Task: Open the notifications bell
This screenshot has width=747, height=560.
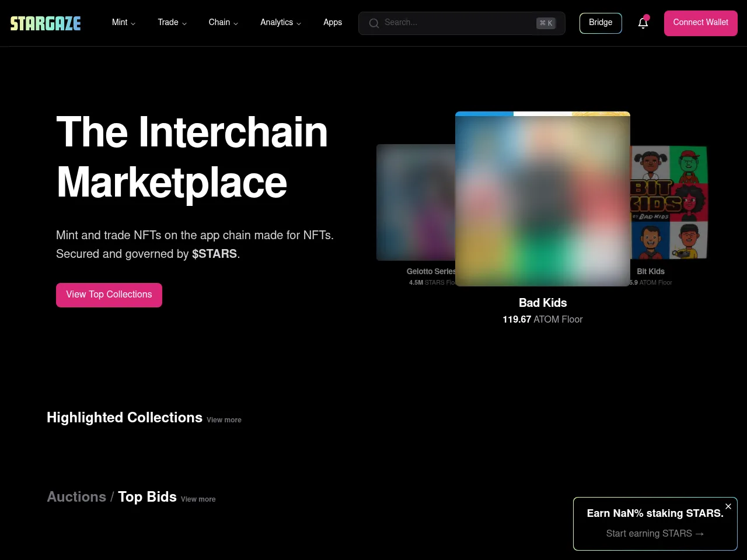Action: coord(643,23)
